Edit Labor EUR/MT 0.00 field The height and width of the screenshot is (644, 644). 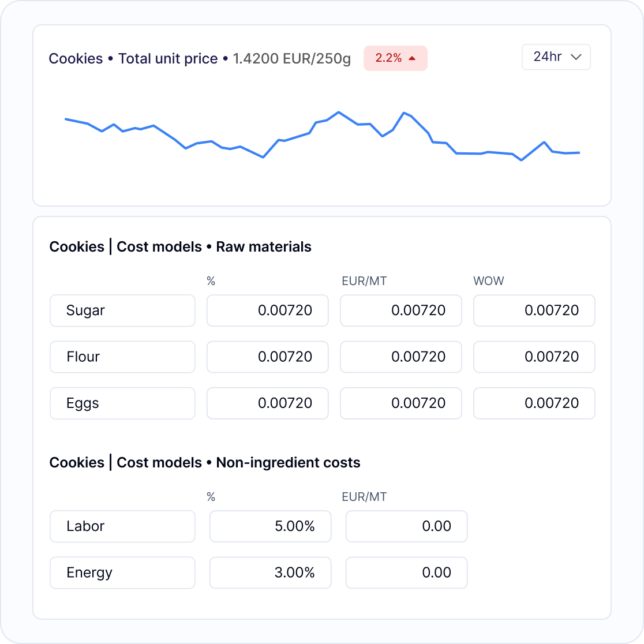(407, 526)
